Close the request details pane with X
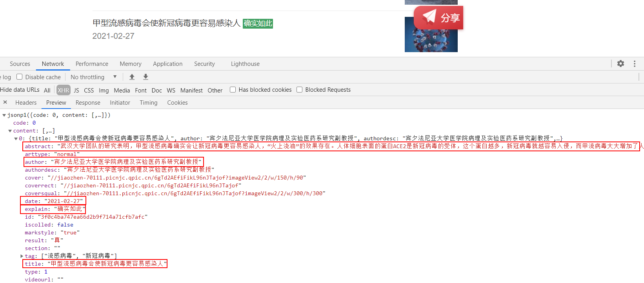The width and height of the screenshot is (644, 283). (x=5, y=102)
